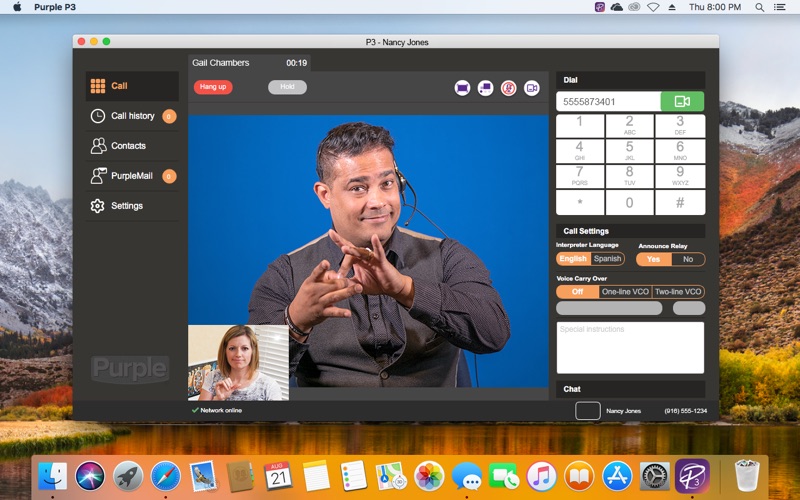Click the Chat panel header
Viewport: 800px width, 500px height.
[x=630, y=389]
